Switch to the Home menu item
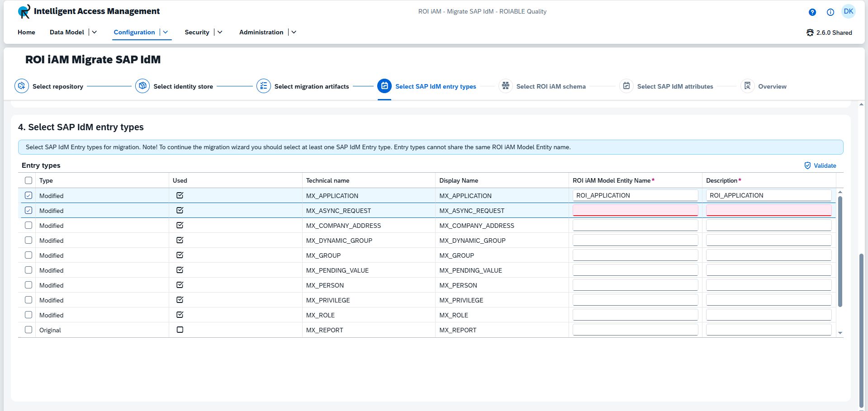The width and height of the screenshot is (868, 411). (26, 32)
